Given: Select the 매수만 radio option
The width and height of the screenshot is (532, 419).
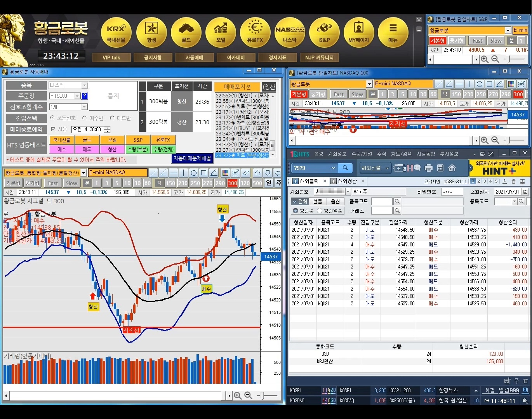Looking at the screenshot, I should click(84, 118).
